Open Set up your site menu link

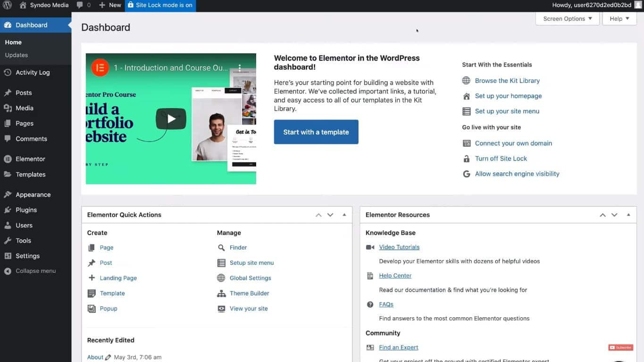coord(507,111)
